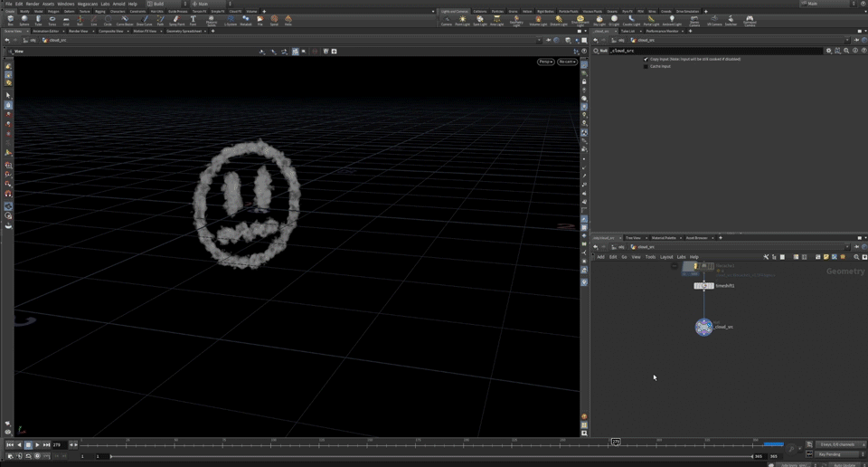Select the Spiral shelf tool
The image size is (868, 467).
(274, 21)
